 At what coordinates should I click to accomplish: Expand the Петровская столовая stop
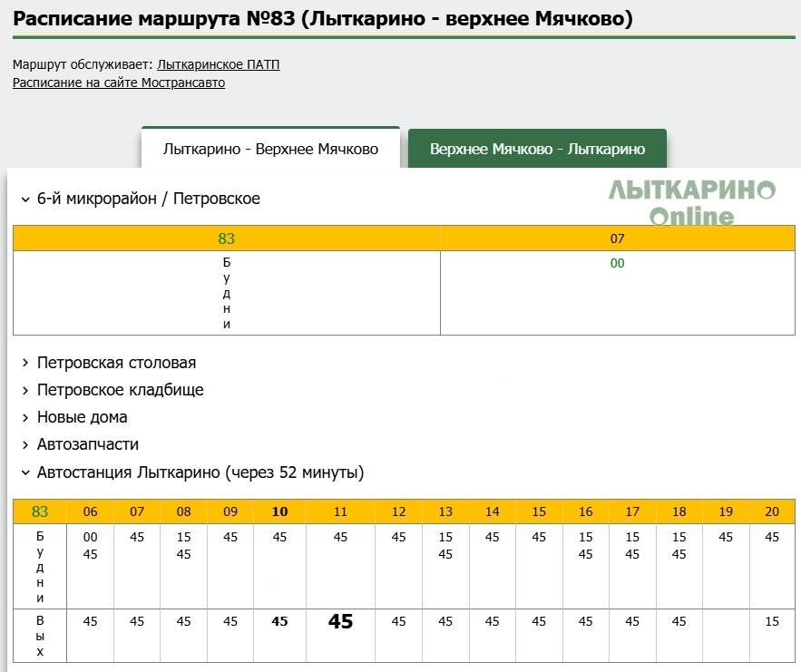(116, 363)
